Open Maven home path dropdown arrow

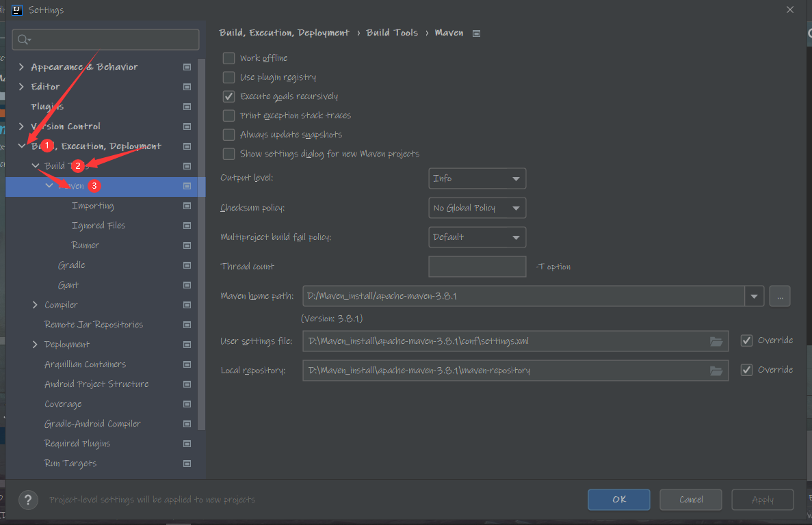[754, 297]
